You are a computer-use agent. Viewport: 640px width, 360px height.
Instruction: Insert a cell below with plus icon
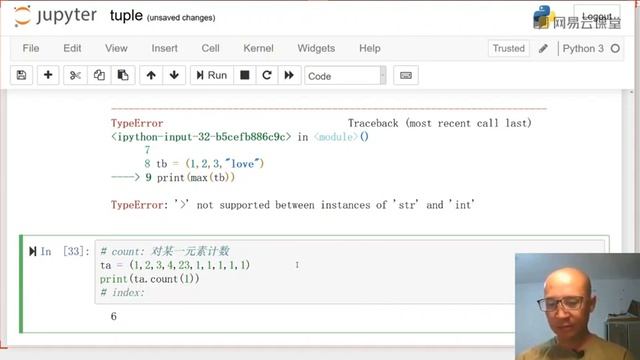coord(48,75)
